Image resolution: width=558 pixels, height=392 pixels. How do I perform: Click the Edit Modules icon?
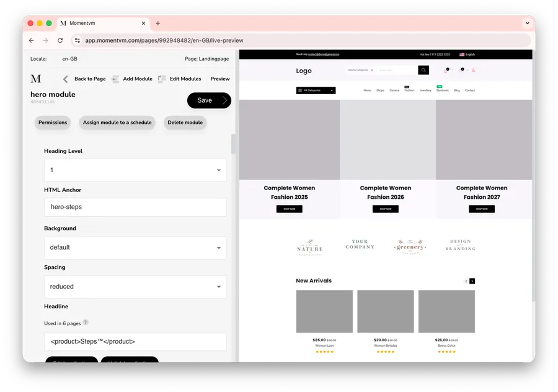tap(162, 79)
